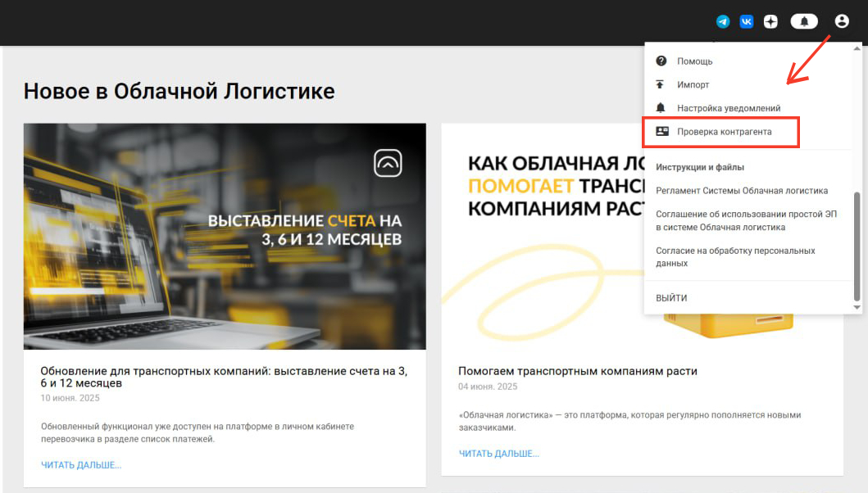Open the Telegram channel icon
This screenshot has height=493, width=868.
[x=723, y=22]
